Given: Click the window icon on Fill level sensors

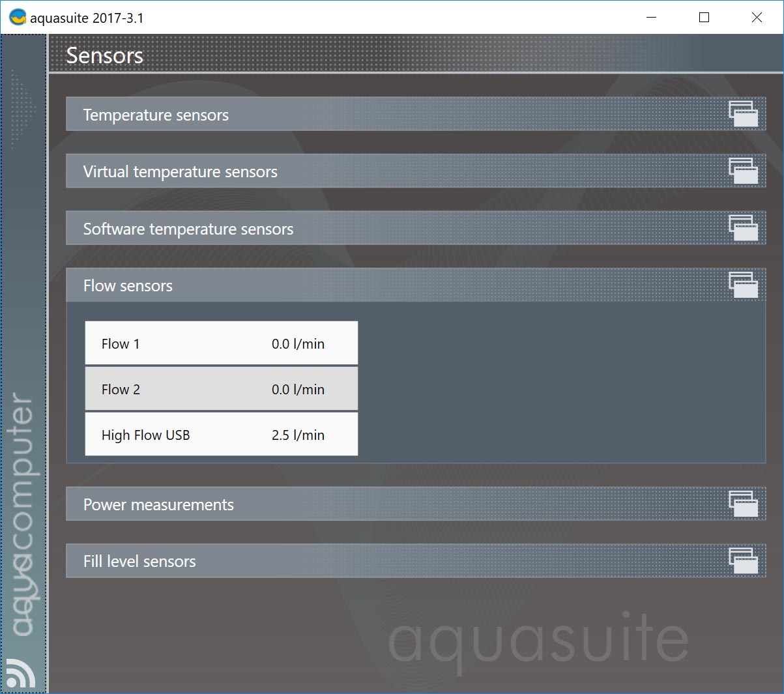Looking at the screenshot, I should [x=743, y=560].
